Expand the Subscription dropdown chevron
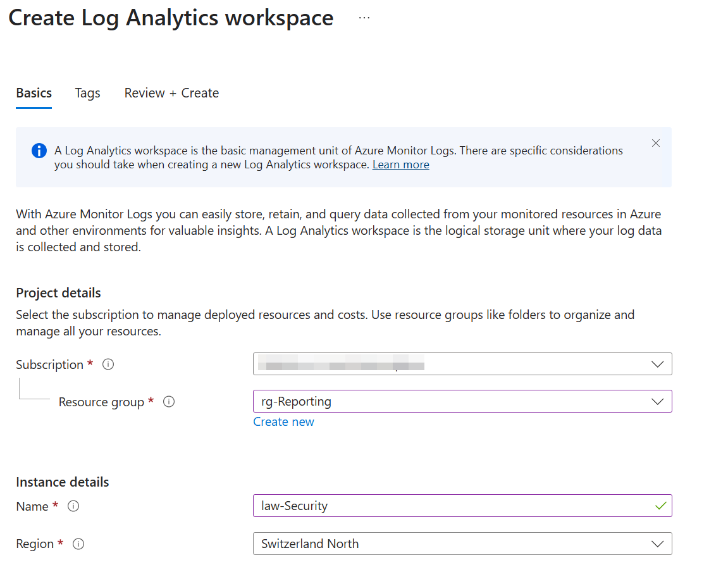 (657, 364)
